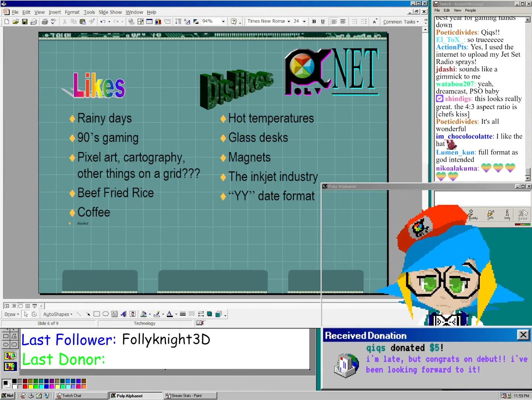The width and height of the screenshot is (532, 400).
Task: Open the Net start button
Action: click(8, 396)
